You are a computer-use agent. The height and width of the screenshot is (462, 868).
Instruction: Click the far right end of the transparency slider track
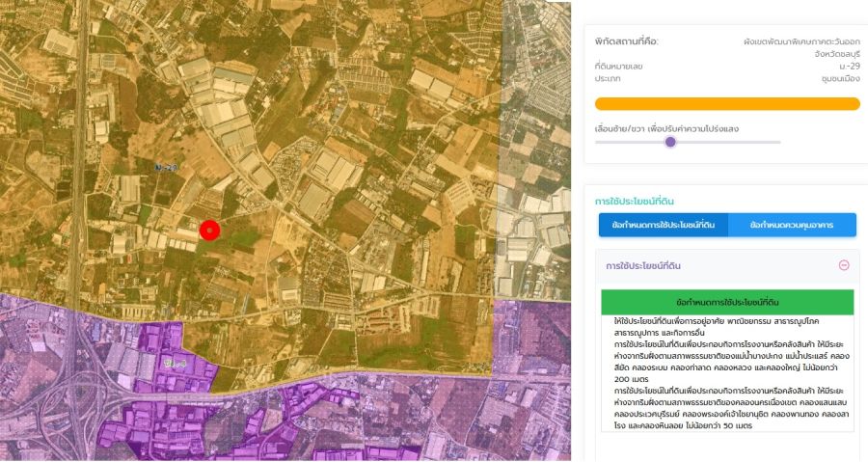[779, 142]
